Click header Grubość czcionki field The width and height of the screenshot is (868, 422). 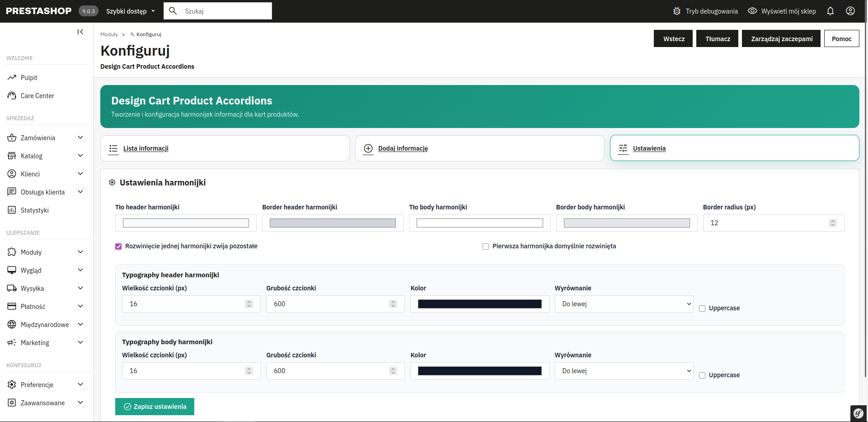coord(335,304)
